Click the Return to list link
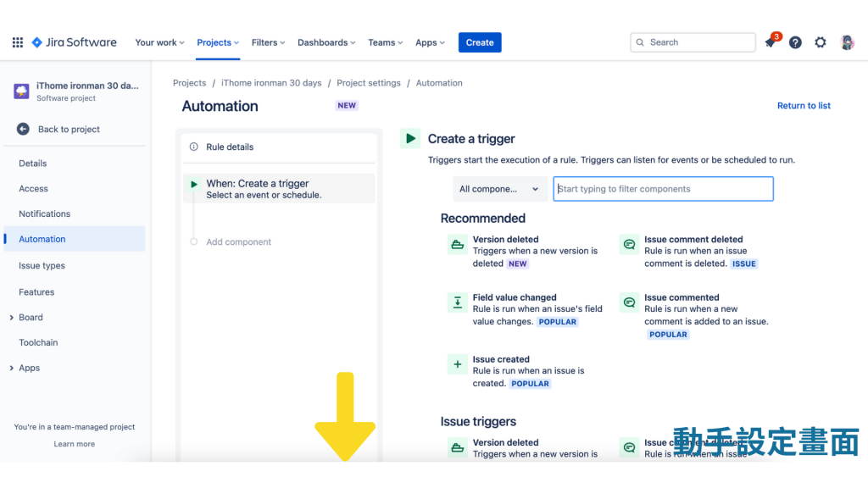Viewport: 868px width, 488px height. coord(804,105)
